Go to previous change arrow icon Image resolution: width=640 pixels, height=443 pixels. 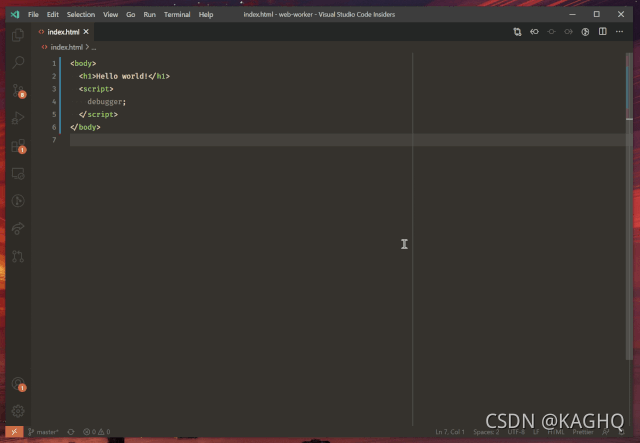(534, 32)
